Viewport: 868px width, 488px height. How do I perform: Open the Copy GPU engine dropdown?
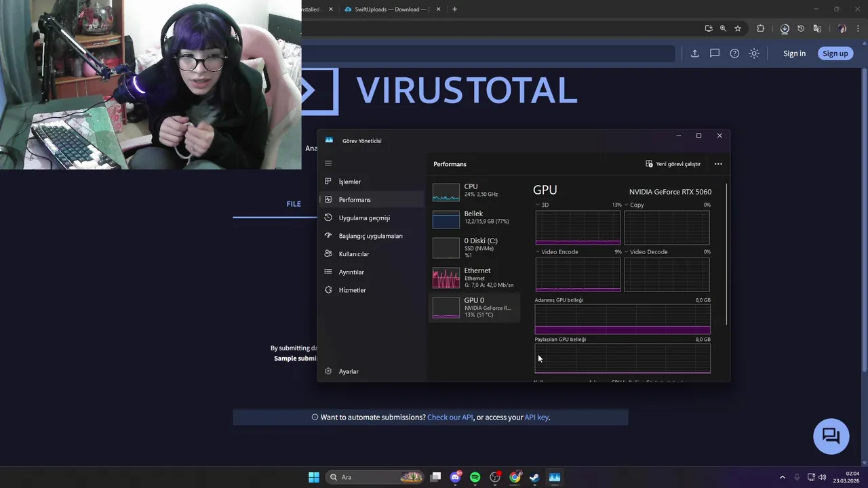pyautogui.click(x=634, y=205)
